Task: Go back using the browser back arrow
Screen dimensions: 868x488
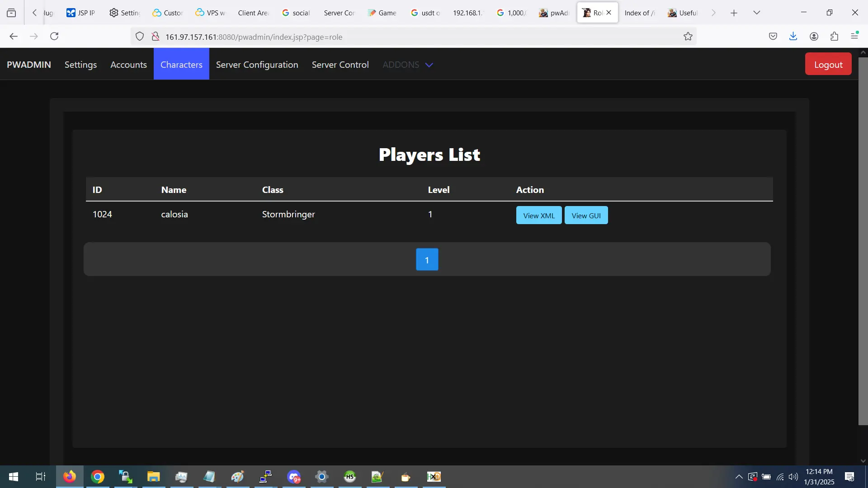Action: pos(14,37)
